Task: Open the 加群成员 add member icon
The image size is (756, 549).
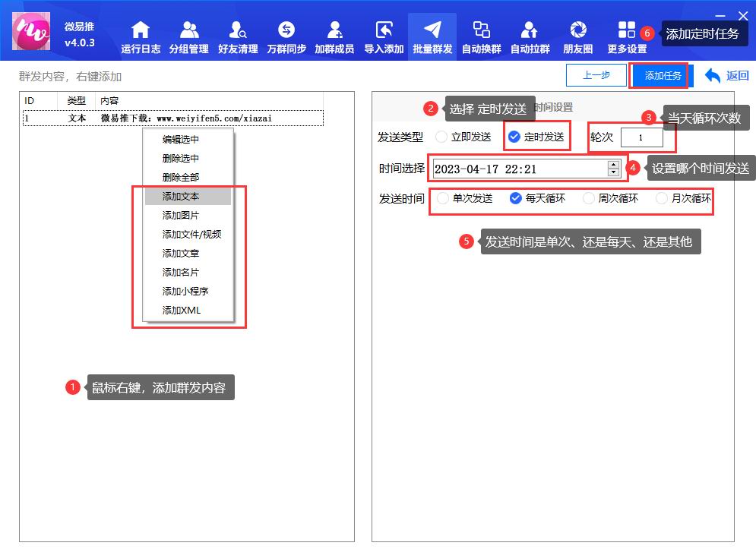Action: click(334, 30)
